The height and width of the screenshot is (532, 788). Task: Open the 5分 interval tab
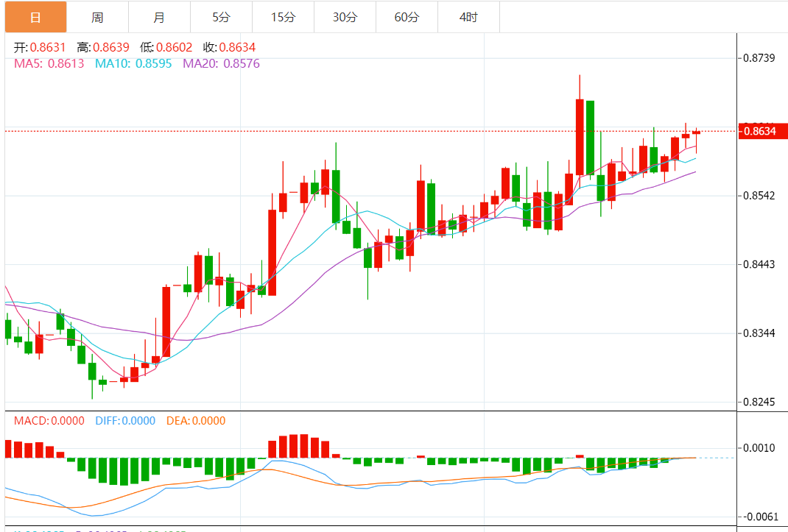[x=221, y=17]
